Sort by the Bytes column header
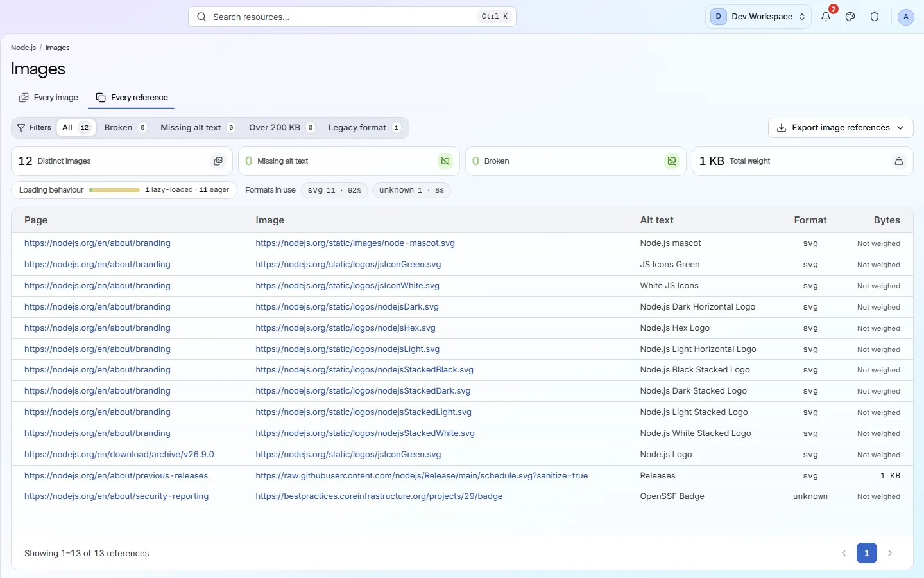The height and width of the screenshot is (578, 924). click(887, 220)
